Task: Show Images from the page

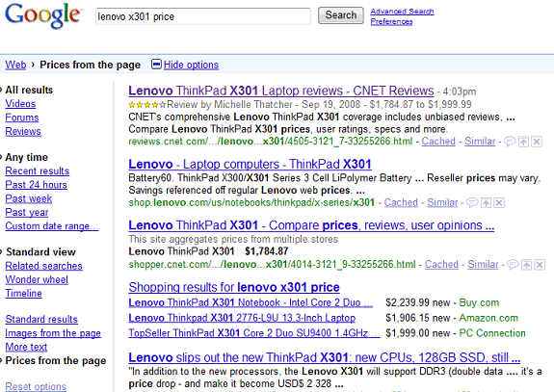Action: [x=53, y=333]
